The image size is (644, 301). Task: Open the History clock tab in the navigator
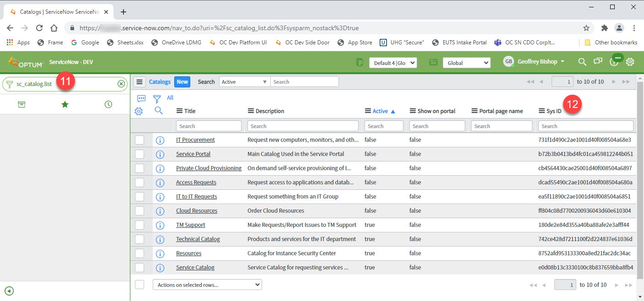click(108, 104)
